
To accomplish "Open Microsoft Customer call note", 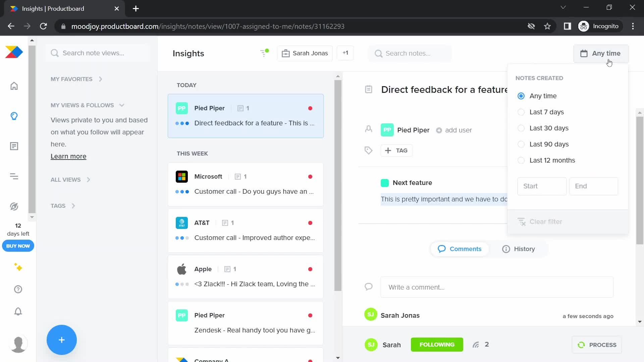I will point(246,184).
